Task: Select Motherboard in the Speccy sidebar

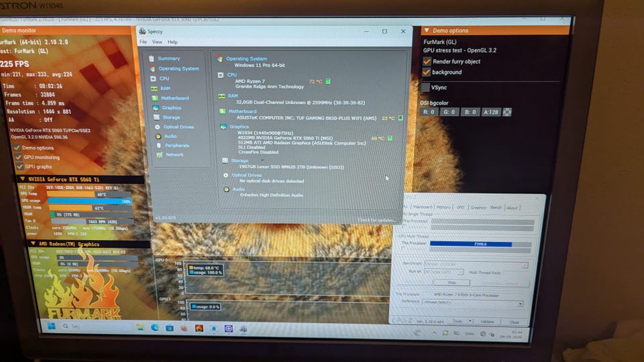Action: pos(175,98)
